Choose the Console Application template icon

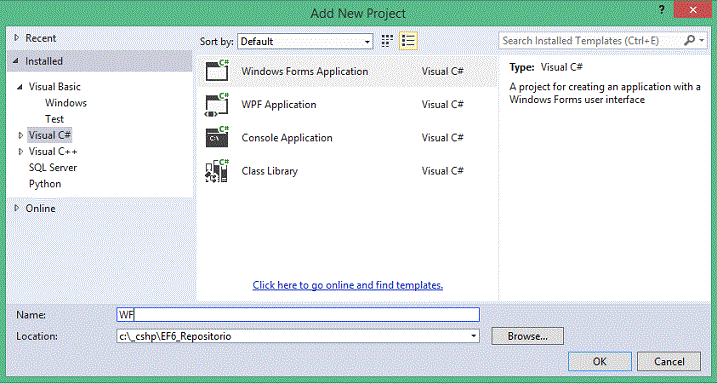click(x=217, y=137)
